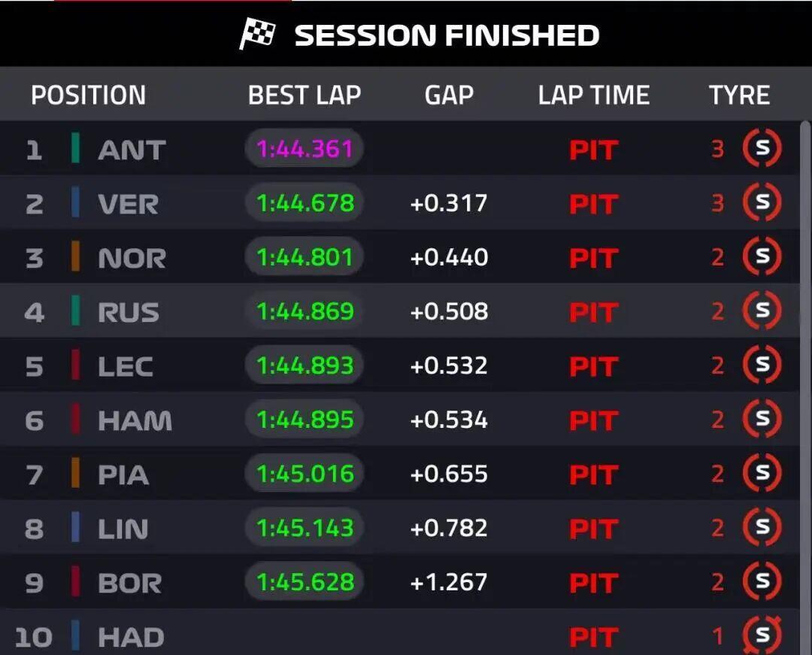The image size is (812, 655).
Task: Select ANT's purple 1:44.361 best lap
Action: (x=304, y=149)
